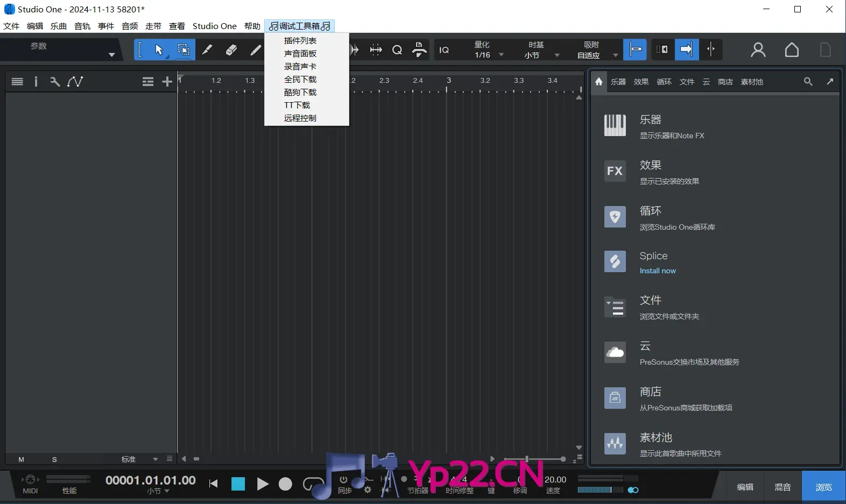Select the Range tool

click(x=184, y=50)
